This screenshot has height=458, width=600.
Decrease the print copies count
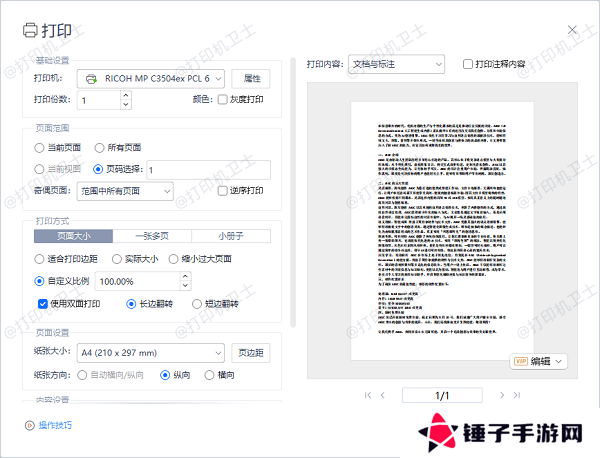click(126, 104)
